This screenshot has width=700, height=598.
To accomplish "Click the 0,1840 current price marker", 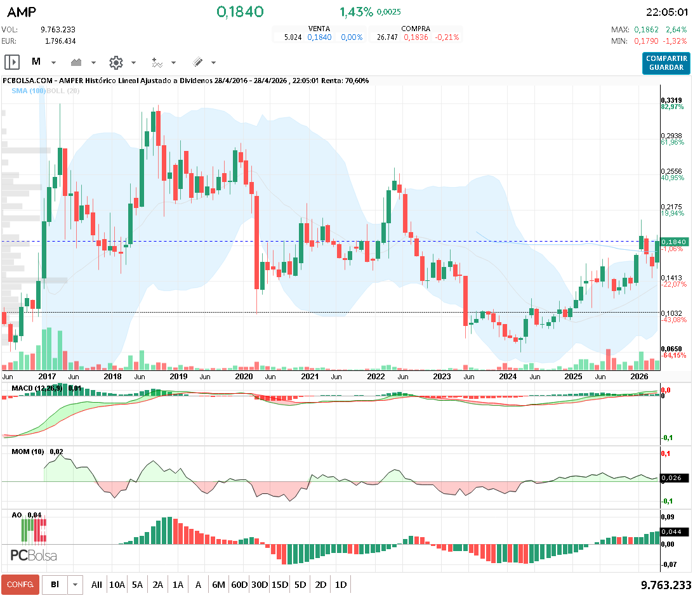I will click(x=674, y=242).
